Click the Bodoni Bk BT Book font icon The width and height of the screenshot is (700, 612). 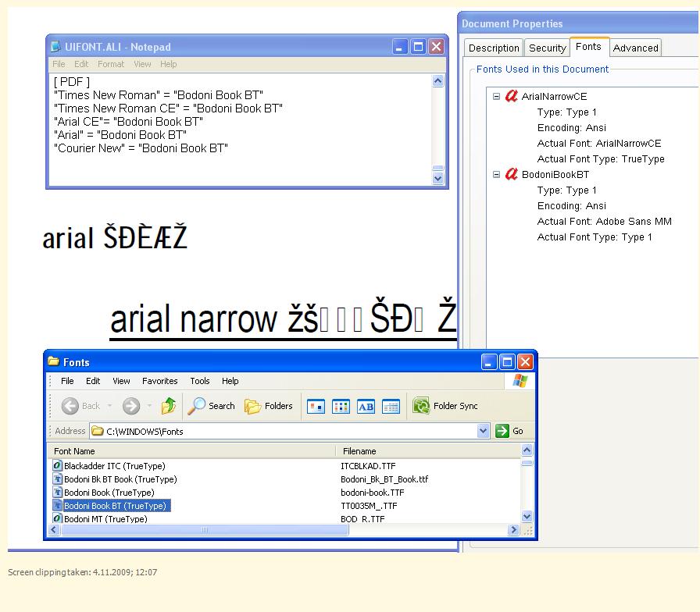point(57,479)
